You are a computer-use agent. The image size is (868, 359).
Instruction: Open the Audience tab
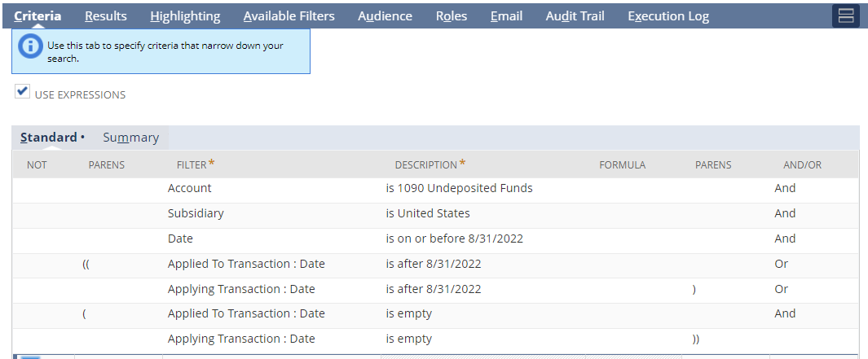tap(385, 16)
